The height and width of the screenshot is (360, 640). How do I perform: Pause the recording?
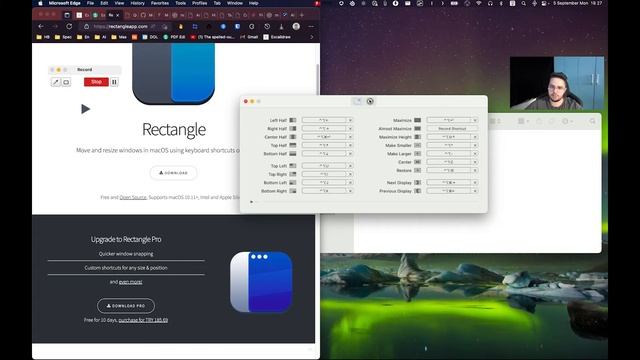click(x=114, y=82)
